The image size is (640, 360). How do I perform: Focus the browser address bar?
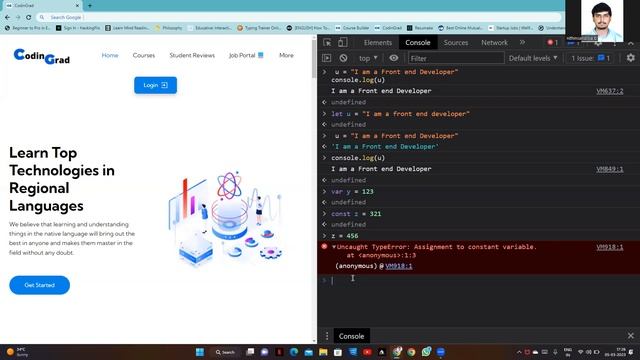coord(300,17)
